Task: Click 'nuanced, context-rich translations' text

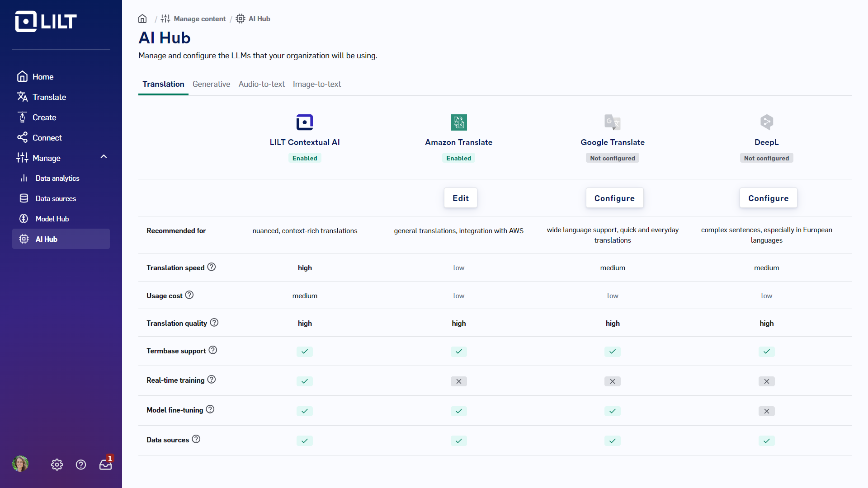Action: tap(305, 231)
